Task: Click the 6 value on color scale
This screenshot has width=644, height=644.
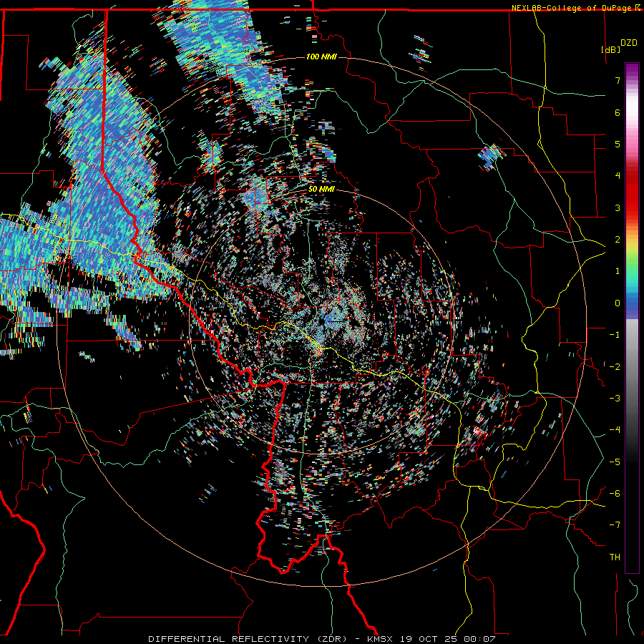Action: pos(618,112)
